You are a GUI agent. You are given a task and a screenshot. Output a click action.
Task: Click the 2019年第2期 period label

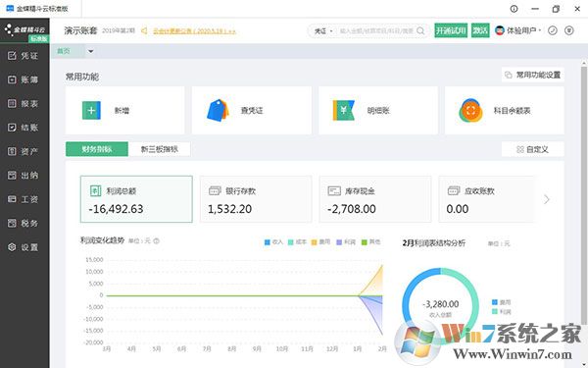click(x=119, y=30)
